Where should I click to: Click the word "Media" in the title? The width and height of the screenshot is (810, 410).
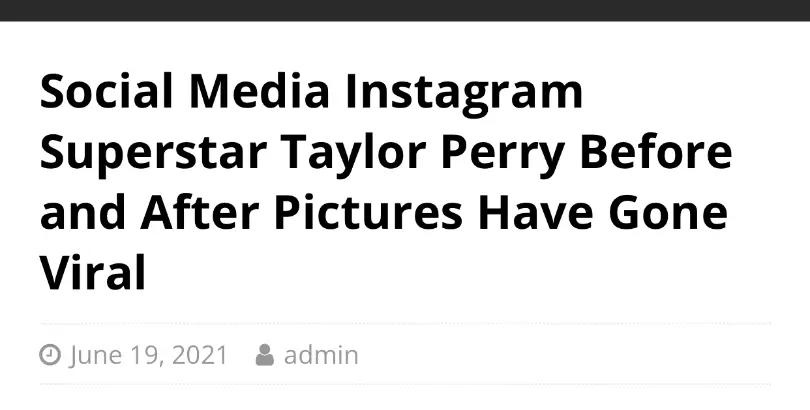259,91
